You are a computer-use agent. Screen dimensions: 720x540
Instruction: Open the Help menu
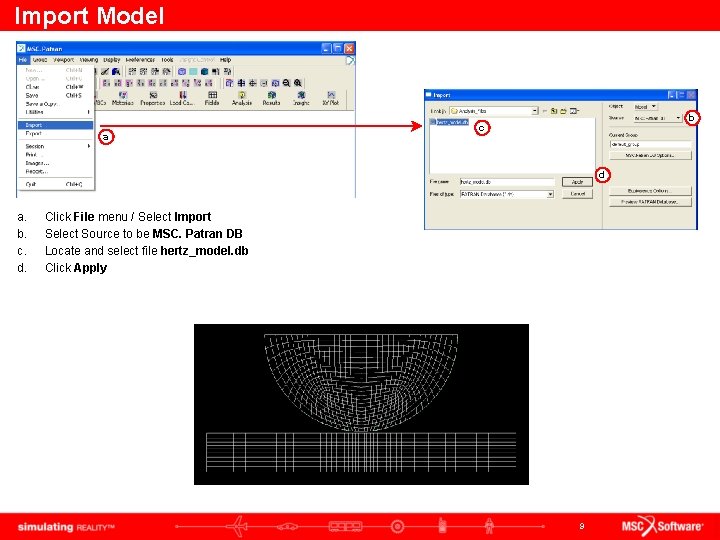pyautogui.click(x=225, y=60)
